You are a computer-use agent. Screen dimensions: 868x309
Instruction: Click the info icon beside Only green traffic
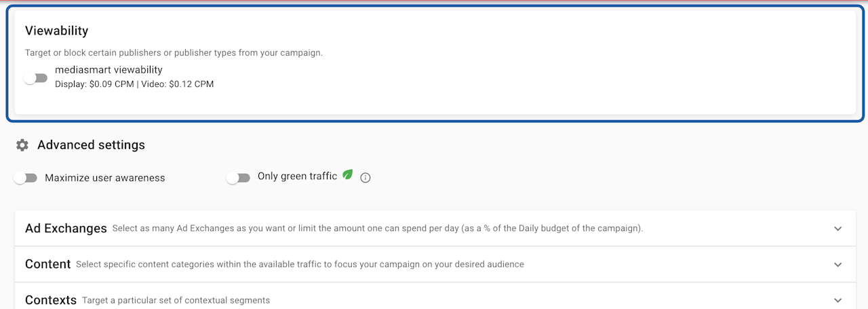[x=366, y=178]
